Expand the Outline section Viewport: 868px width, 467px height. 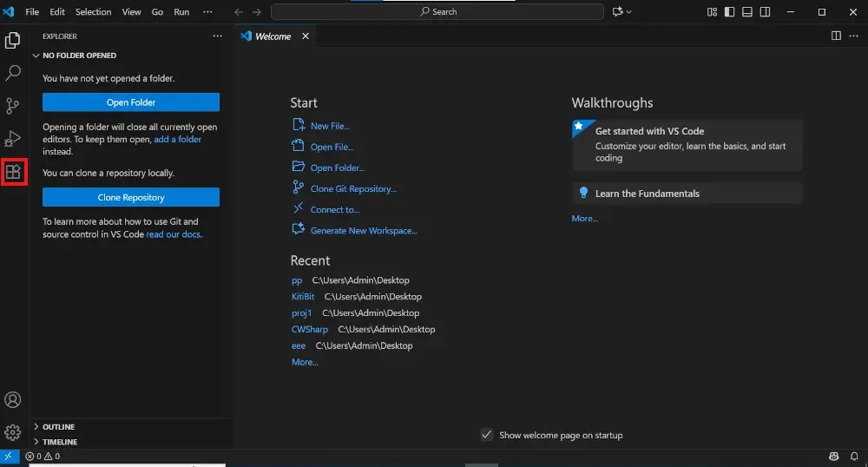click(x=58, y=427)
